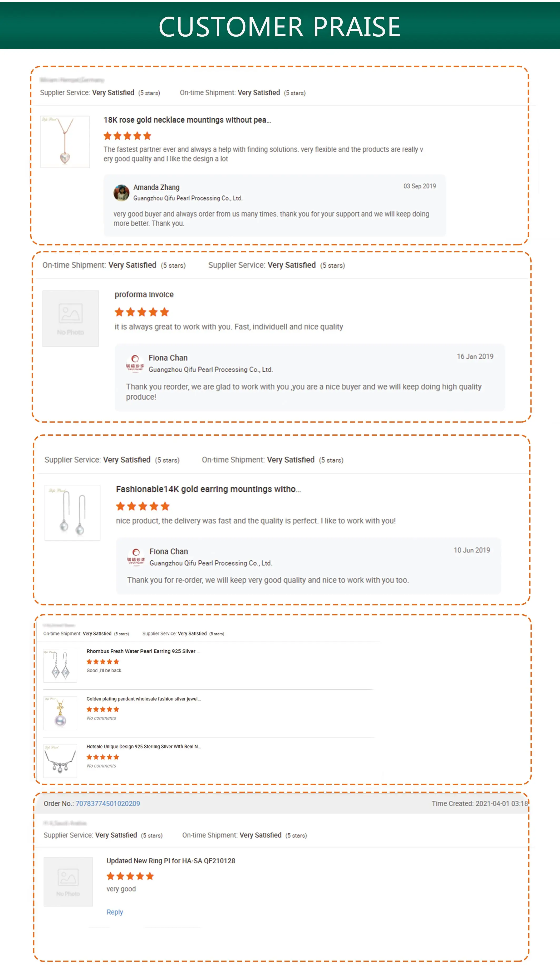
Task: Click order number 70783774501020209 link
Action: pos(108,804)
